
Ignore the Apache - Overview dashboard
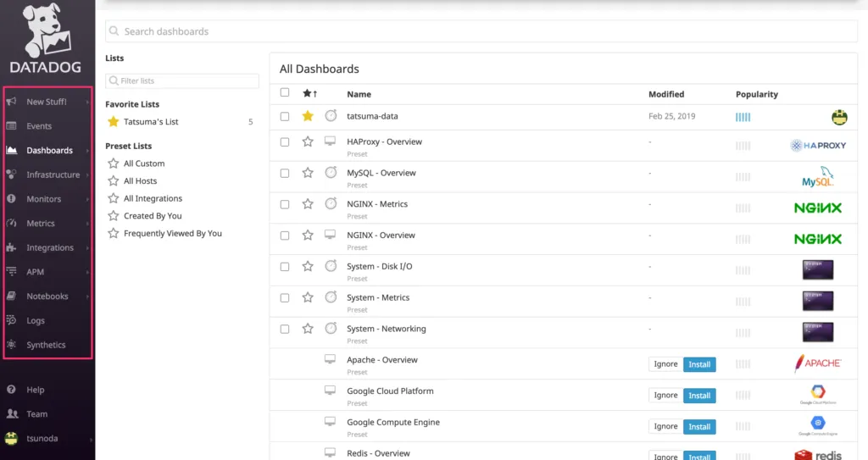665,364
